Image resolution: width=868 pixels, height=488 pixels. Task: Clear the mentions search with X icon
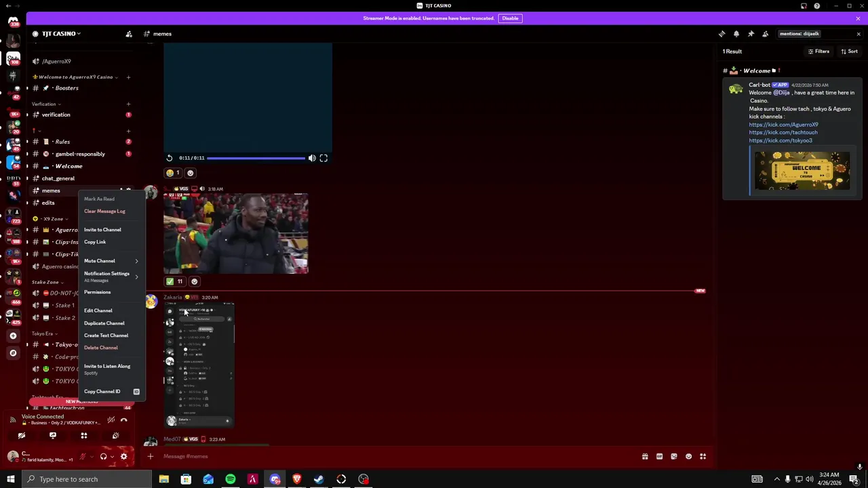coord(859,34)
